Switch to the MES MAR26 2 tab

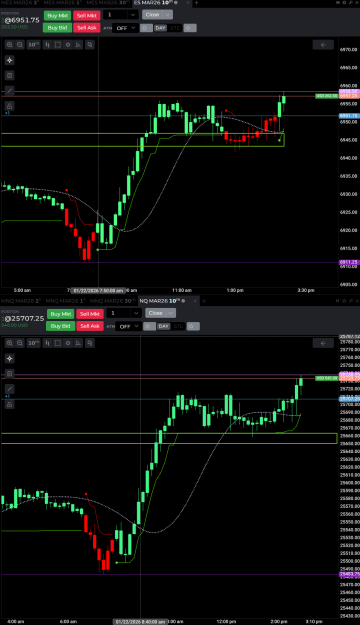[20, 3]
